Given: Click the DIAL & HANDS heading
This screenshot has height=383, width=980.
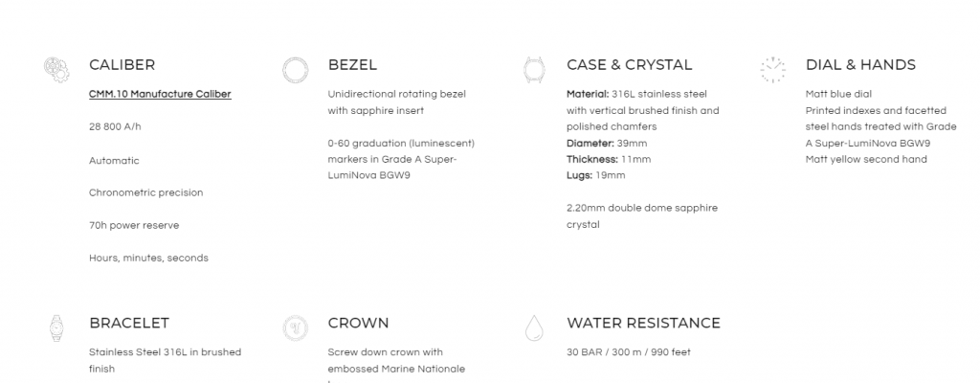Looking at the screenshot, I should pyautogui.click(x=860, y=65).
